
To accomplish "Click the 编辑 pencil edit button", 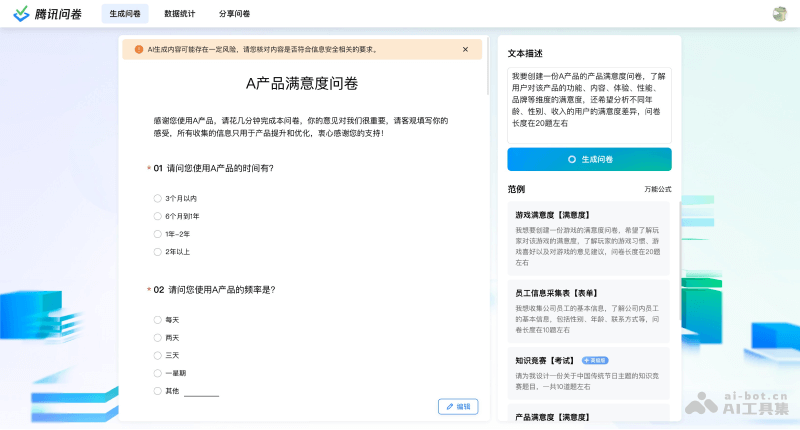I will pyautogui.click(x=458, y=407).
